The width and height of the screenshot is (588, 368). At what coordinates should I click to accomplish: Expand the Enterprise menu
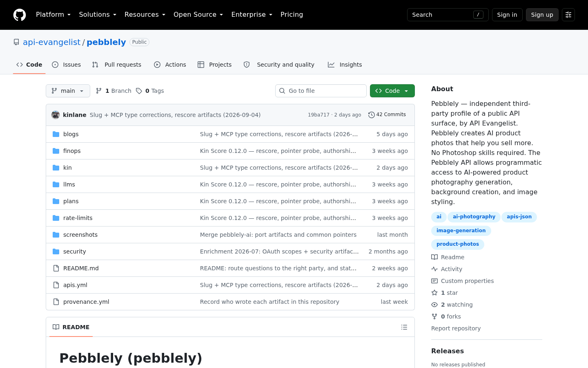252,15
